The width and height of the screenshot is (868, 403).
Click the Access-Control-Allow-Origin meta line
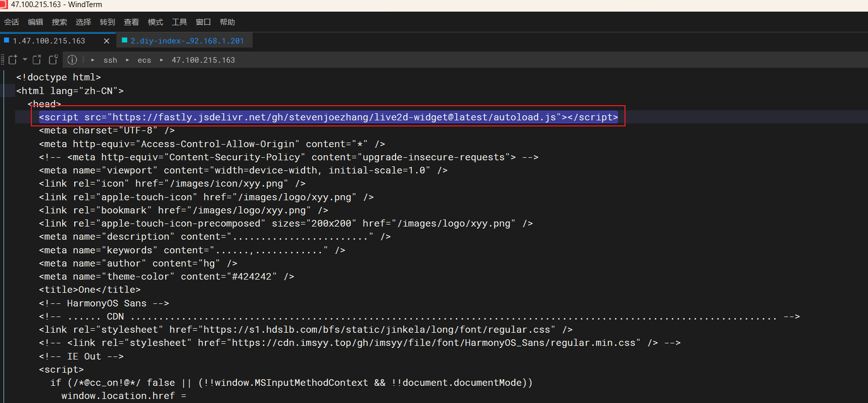pos(212,144)
